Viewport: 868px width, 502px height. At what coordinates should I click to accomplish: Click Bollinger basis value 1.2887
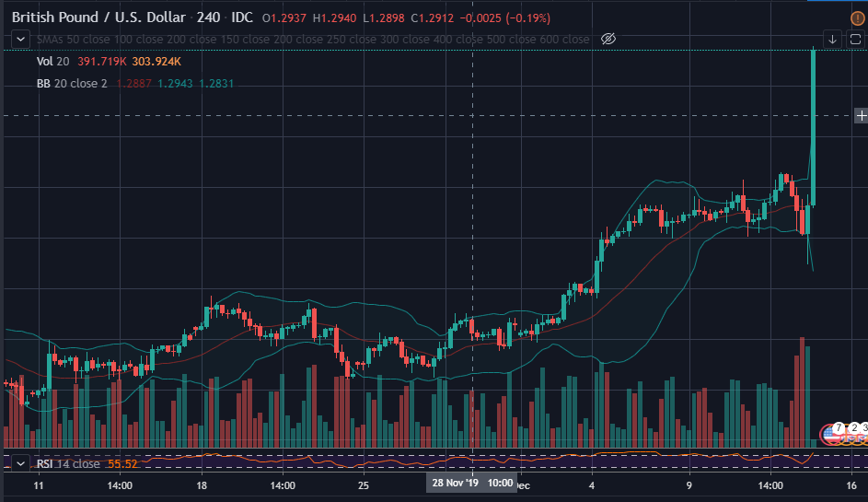point(134,84)
